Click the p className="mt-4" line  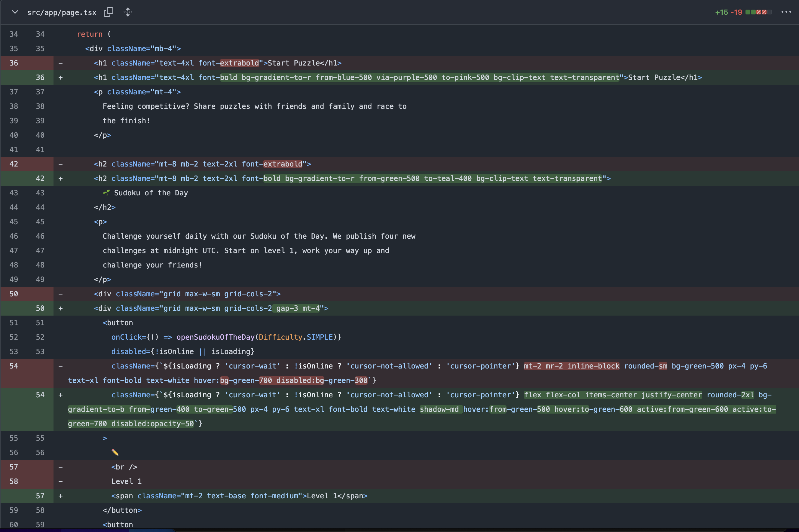137,92
